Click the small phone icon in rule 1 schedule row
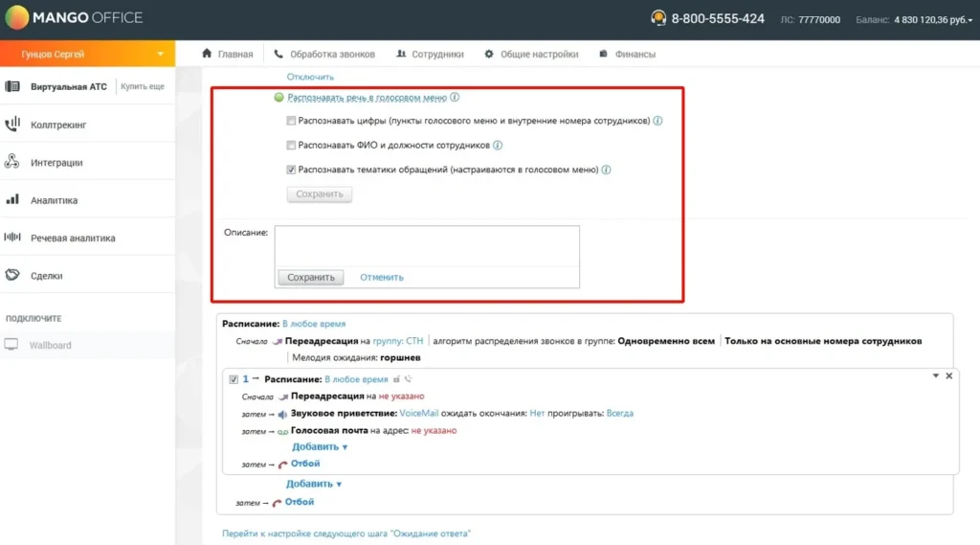Screen dimensions: 980x545 (408, 378)
